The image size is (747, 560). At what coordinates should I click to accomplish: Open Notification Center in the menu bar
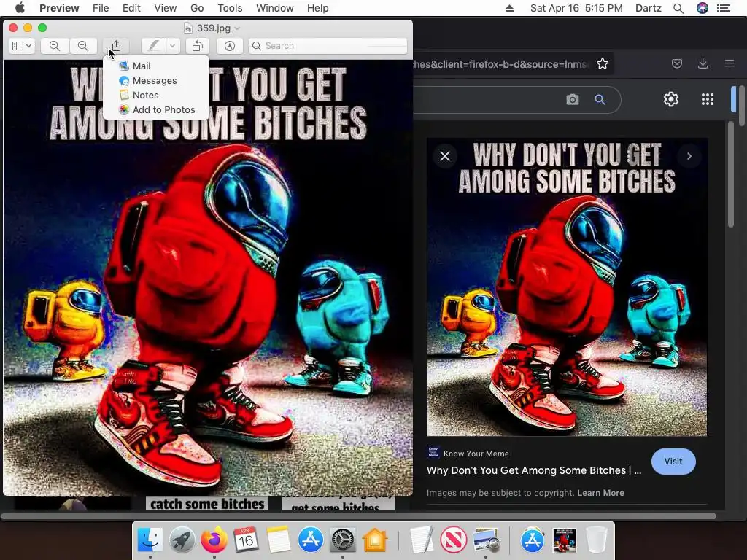click(723, 8)
